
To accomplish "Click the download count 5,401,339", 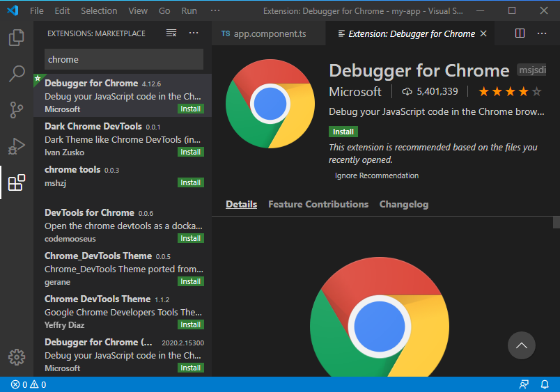I will [430, 91].
